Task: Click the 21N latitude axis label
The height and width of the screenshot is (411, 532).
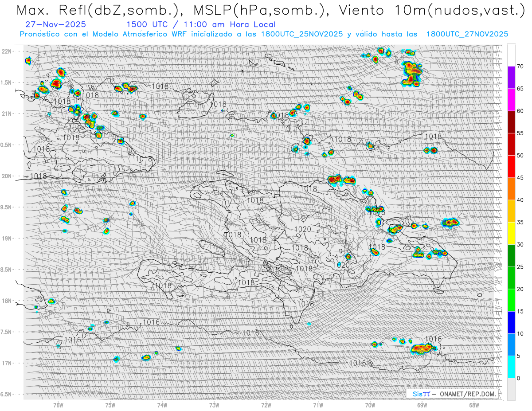Action: pos(8,114)
